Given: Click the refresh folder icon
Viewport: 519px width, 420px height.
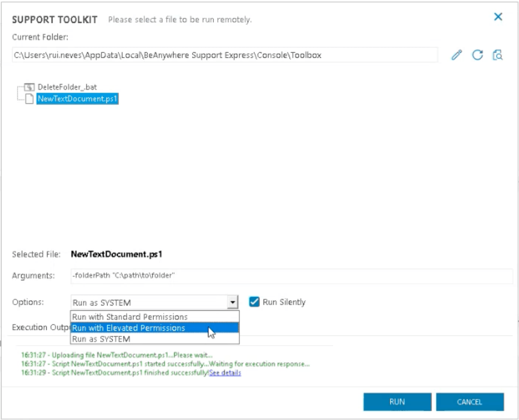Looking at the screenshot, I should coord(477,55).
